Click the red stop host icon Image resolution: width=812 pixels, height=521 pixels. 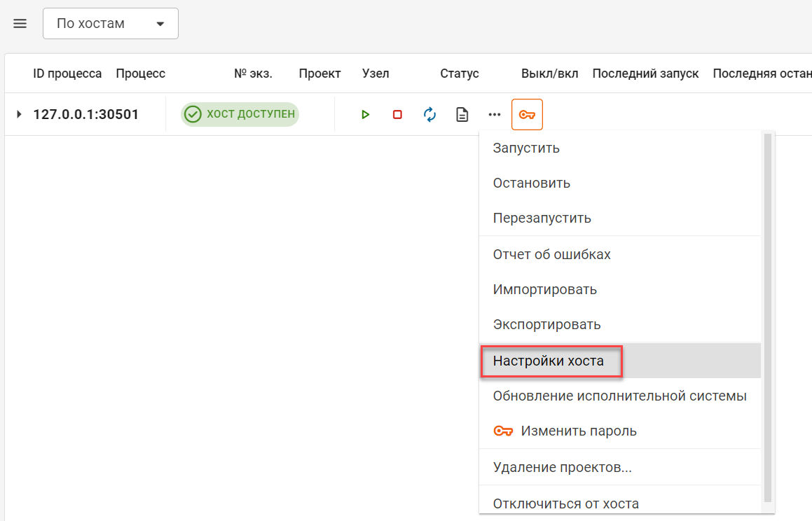(397, 115)
